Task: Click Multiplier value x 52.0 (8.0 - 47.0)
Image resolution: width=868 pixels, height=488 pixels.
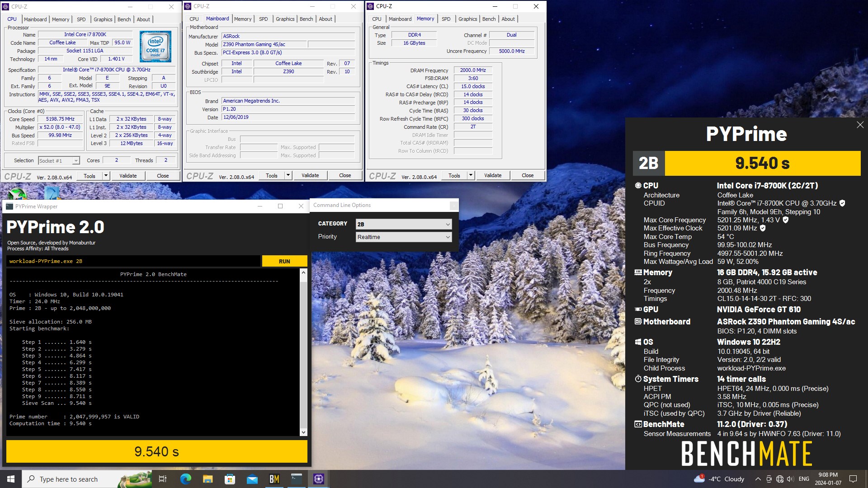Action: click(x=60, y=127)
